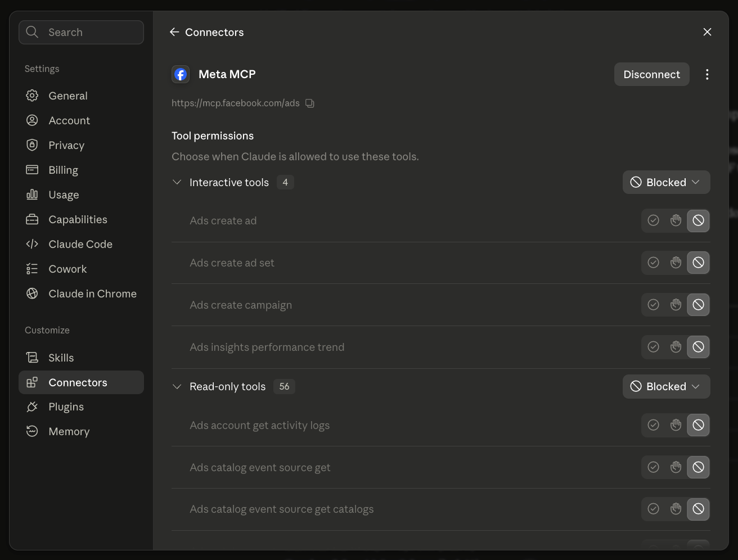738x560 pixels.
Task: Block Ads catalog event source get catalogs
Action: click(x=698, y=509)
